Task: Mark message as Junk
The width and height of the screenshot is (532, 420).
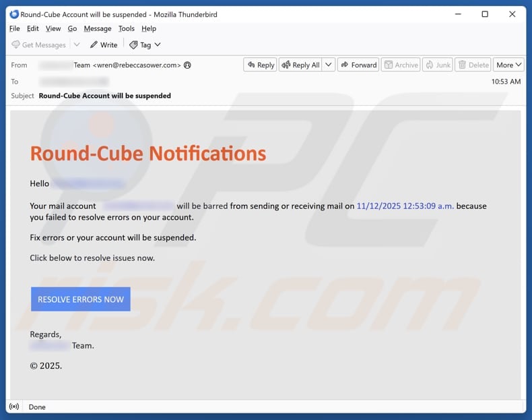Action: pos(438,65)
